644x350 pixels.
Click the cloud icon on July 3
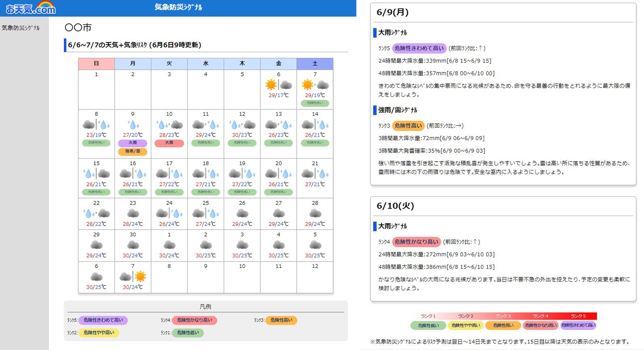(242, 245)
